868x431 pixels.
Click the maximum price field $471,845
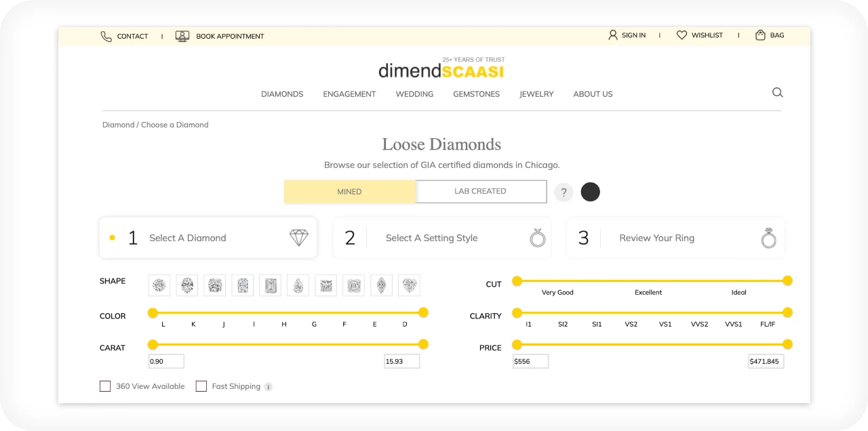point(766,361)
